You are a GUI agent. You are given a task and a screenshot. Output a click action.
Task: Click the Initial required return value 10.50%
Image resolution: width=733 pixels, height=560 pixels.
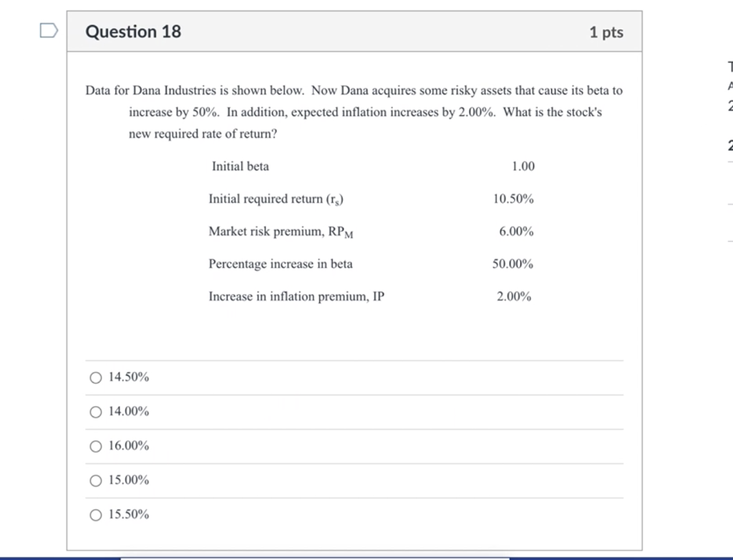(x=513, y=199)
